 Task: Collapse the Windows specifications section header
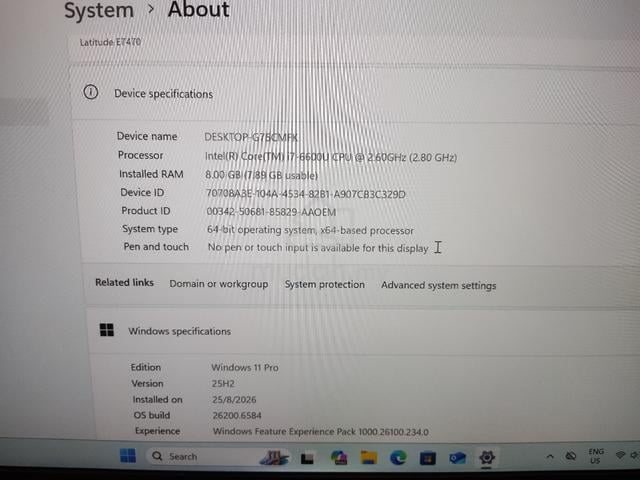coord(363,331)
